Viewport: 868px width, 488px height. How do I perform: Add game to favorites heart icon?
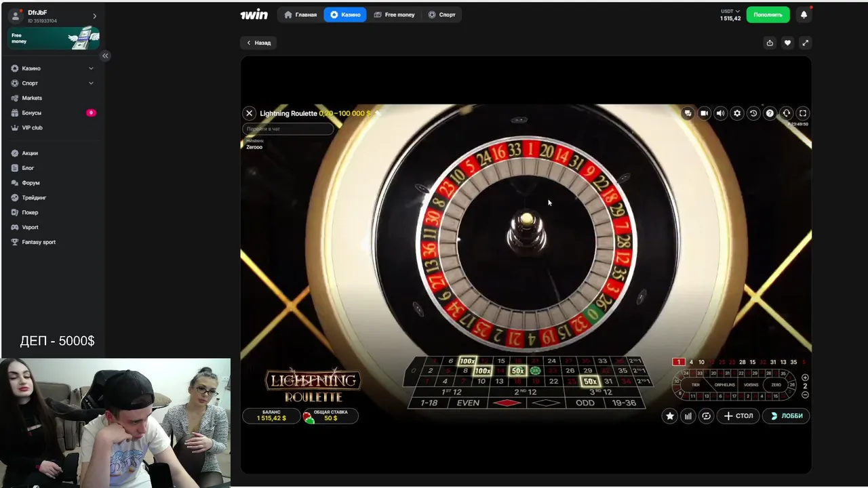787,43
